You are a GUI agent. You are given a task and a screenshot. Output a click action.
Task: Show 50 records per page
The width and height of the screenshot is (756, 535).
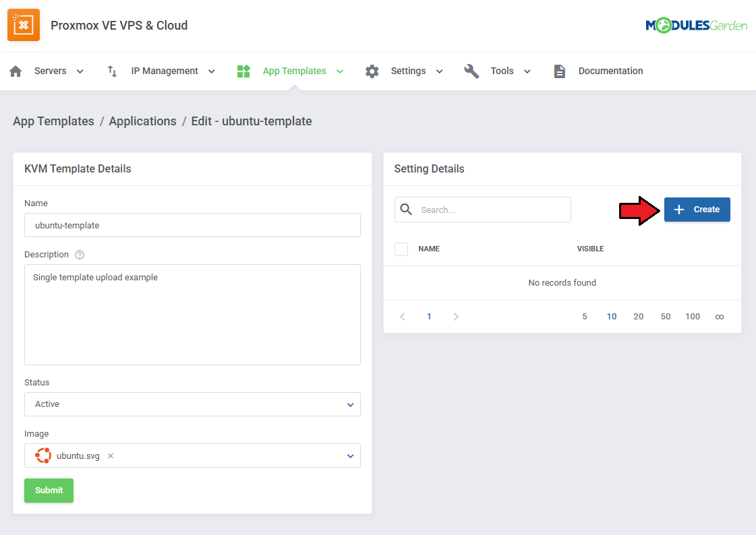click(666, 317)
